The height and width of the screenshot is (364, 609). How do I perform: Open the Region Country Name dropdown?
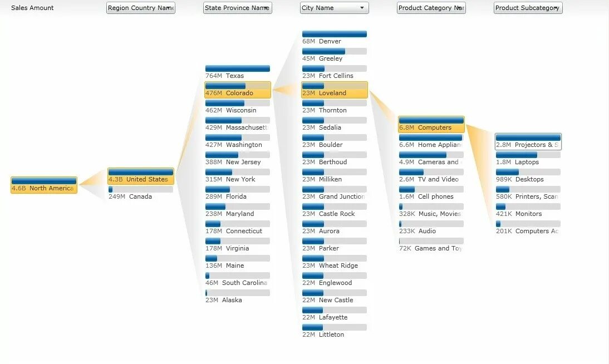[141, 8]
